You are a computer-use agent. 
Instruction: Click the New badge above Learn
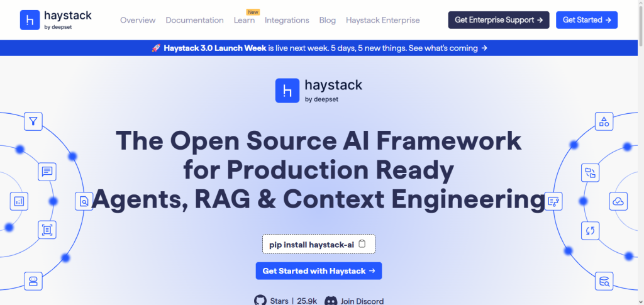[x=253, y=12]
